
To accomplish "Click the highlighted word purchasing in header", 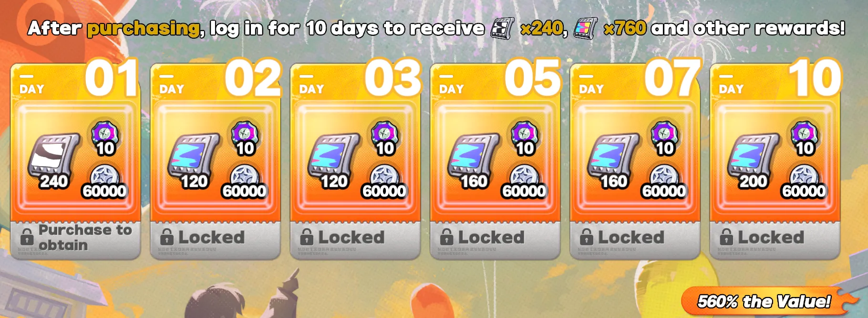I will coord(143,29).
